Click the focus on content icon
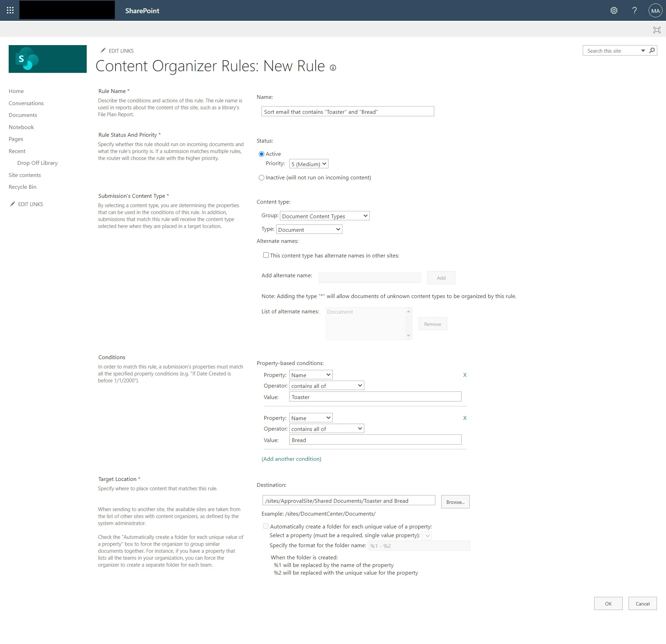 [x=657, y=30]
